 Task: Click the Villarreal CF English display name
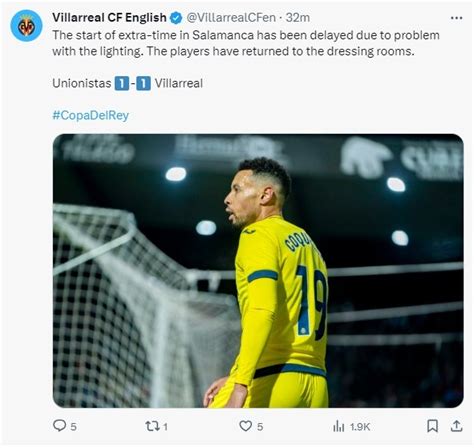pos(109,17)
